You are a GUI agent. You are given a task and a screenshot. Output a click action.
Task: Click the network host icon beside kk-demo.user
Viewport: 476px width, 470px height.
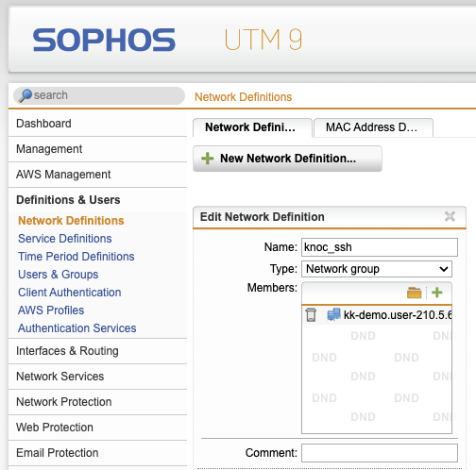[333, 314]
